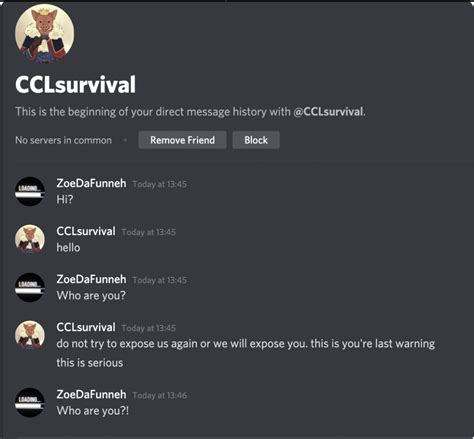Click the 'Today at 13:46' timestamp
Screen dimensions: 474x439
(x=160, y=396)
